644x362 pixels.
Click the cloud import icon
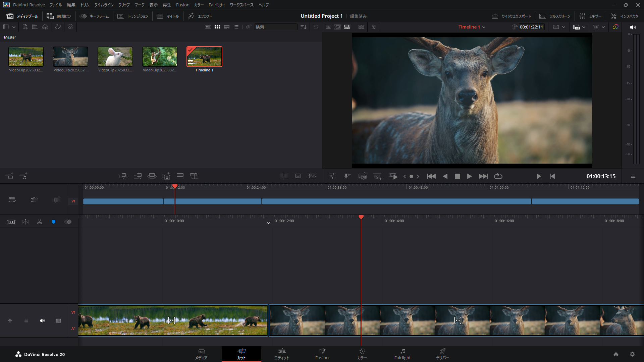tap(45, 27)
